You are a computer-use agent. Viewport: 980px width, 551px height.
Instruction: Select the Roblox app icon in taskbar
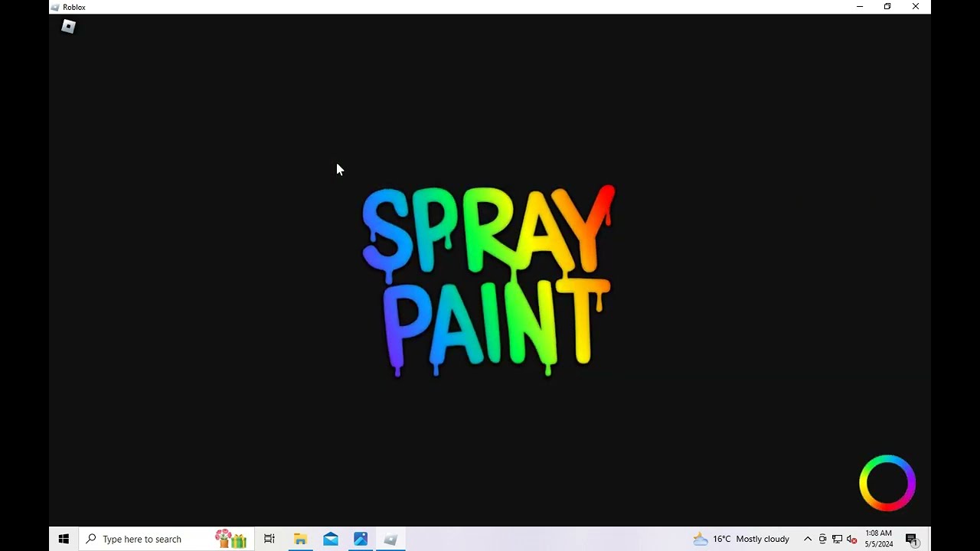(x=390, y=539)
